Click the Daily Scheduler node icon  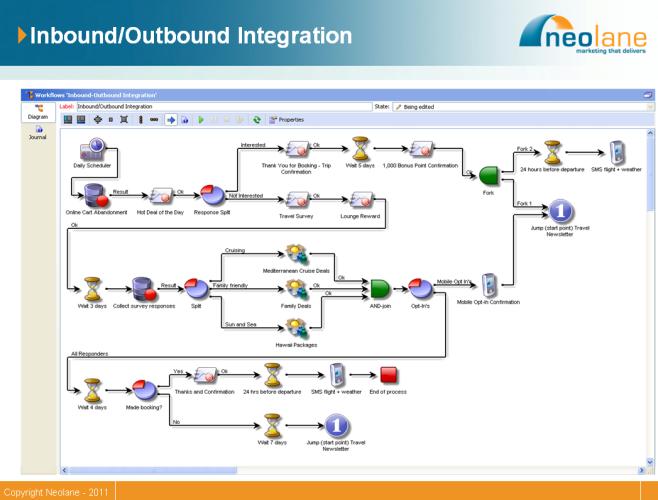click(x=93, y=148)
